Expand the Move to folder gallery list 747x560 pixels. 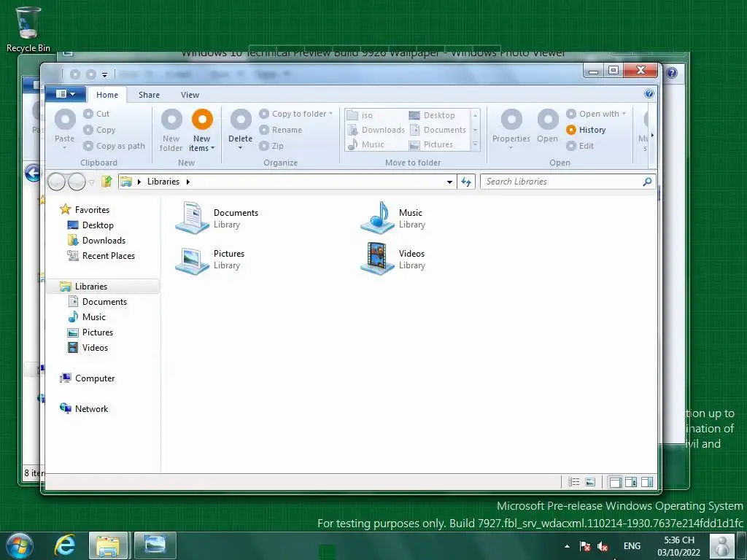[475, 144]
